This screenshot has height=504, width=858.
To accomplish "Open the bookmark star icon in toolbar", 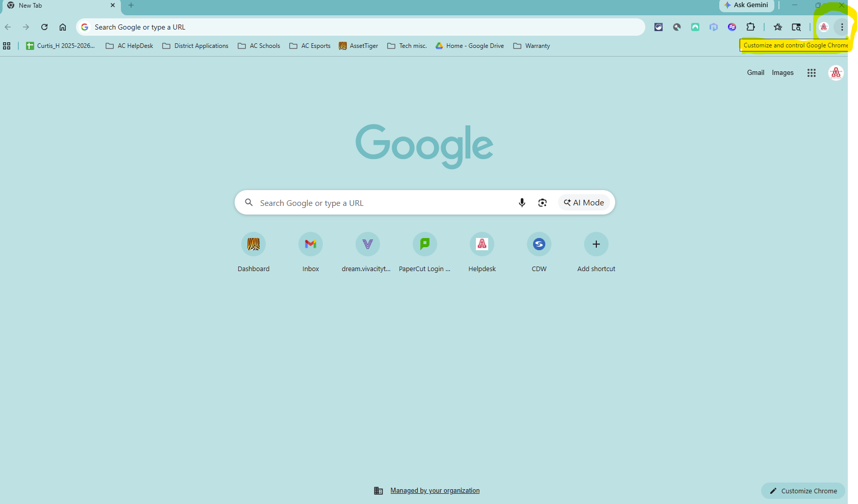I will pos(778,27).
